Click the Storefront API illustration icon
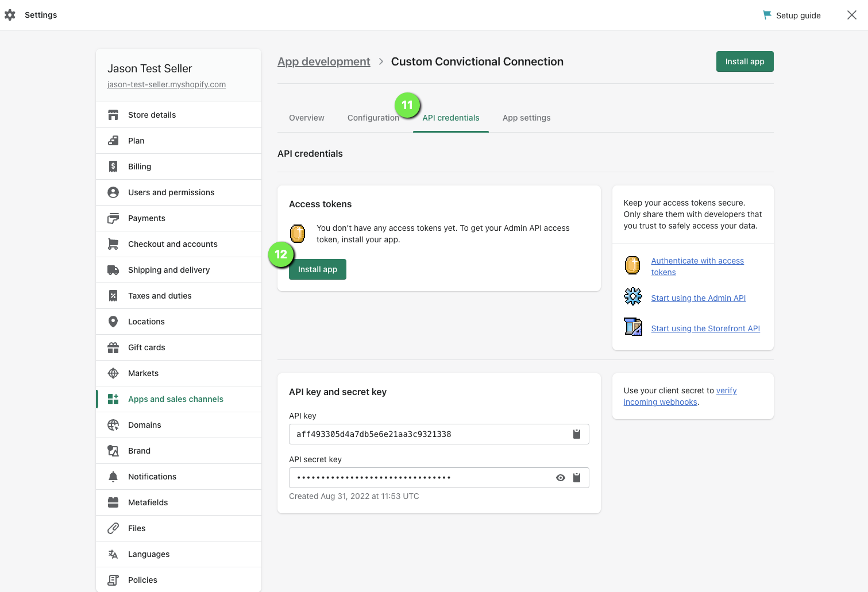 click(633, 327)
